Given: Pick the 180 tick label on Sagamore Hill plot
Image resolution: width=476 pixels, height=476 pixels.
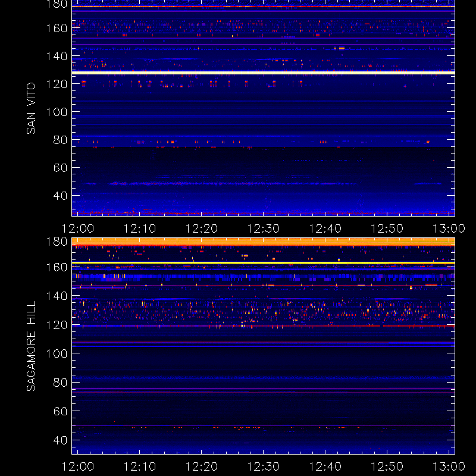Looking at the screenshot, I should pos(57,242).
